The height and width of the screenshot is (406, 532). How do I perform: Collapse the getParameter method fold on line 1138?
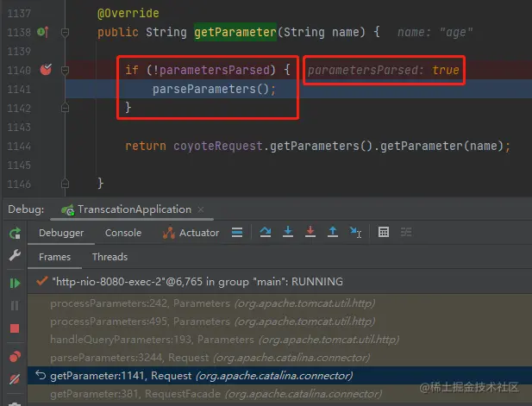tap(65, 33)
